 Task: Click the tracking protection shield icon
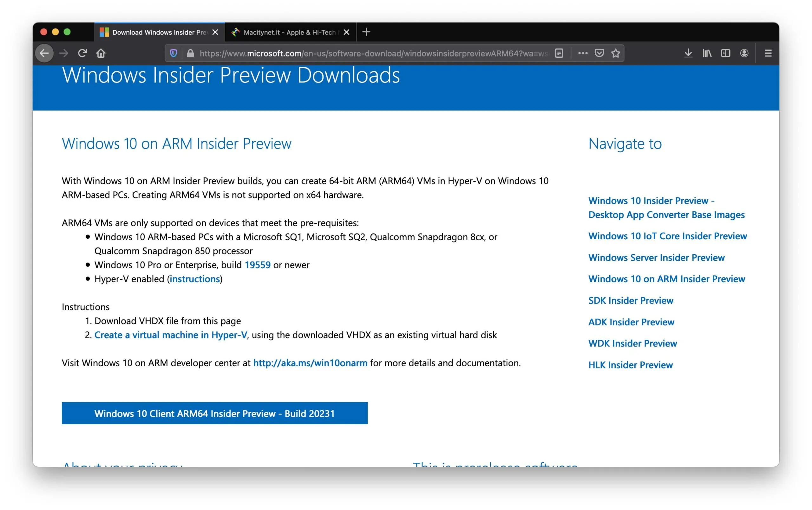[x=173, y=53]
